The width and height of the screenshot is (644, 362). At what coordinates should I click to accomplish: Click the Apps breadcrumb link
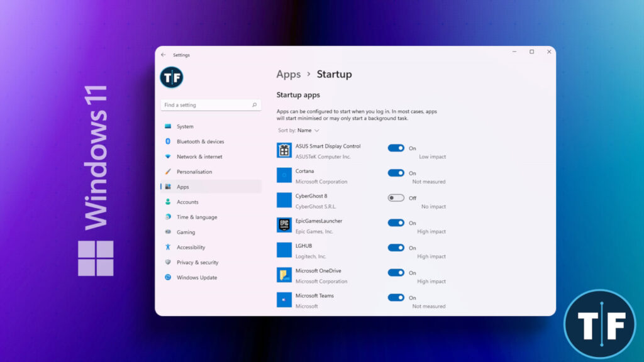coord(289,74)
